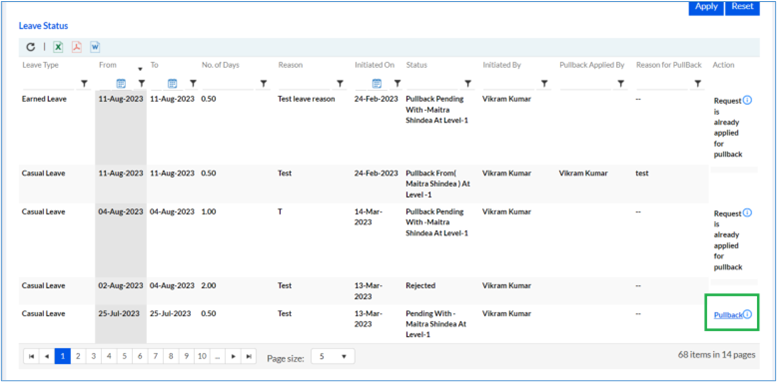Go to page 9
The image size is (777, 382).
click(x=186, y=356)
